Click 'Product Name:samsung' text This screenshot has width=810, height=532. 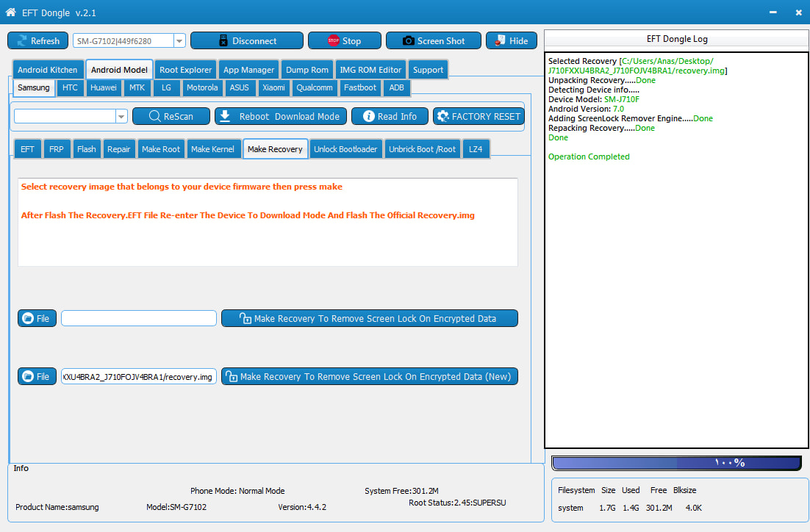(57, 507)
